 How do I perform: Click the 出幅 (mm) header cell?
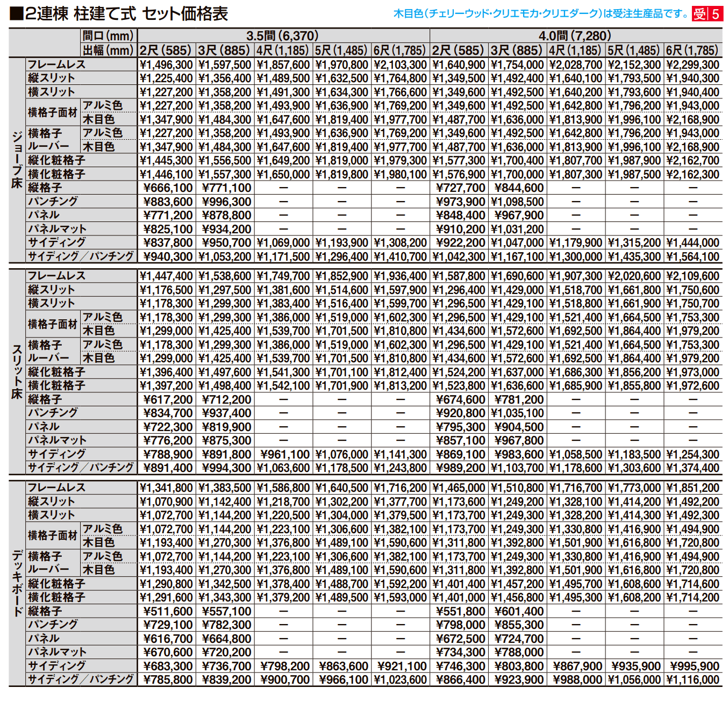(108, 51)
